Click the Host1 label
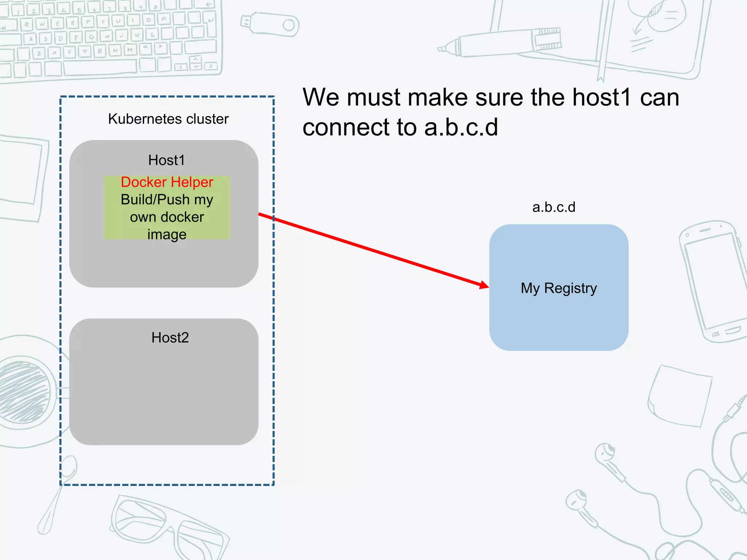747x560 pixels. (166, 160)
